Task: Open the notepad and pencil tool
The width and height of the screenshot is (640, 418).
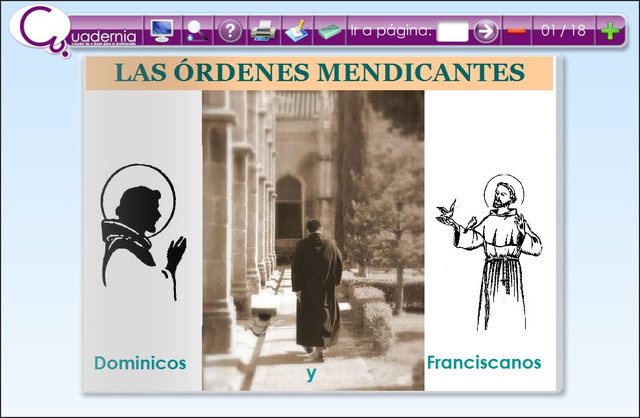Action: point(297,31)
